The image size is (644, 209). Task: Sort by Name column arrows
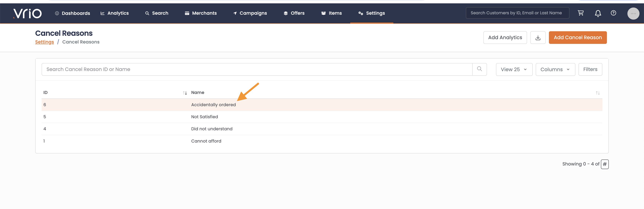click(597, 93)
